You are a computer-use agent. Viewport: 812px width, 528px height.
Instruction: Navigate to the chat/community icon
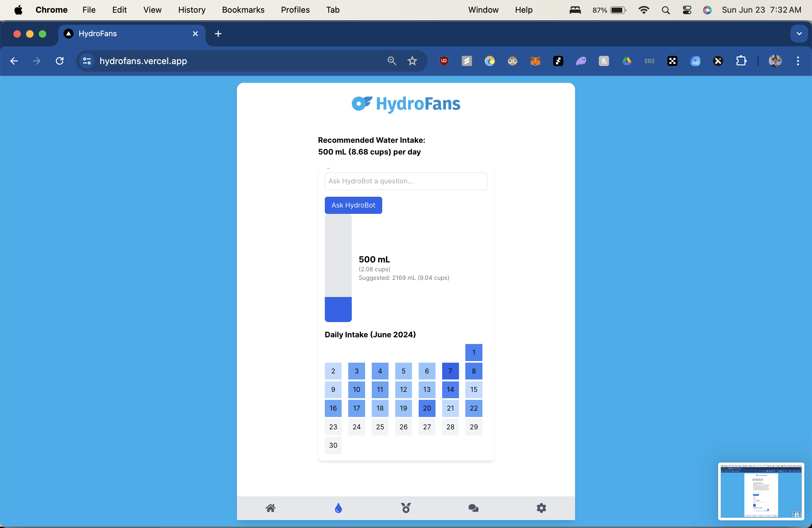pyautogui.click(x=473, y=508)
